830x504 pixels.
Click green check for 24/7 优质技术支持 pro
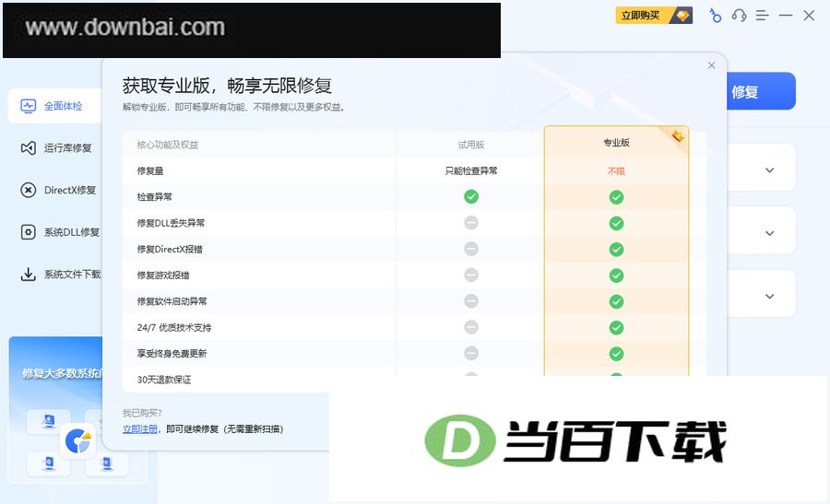coord(616,328)
